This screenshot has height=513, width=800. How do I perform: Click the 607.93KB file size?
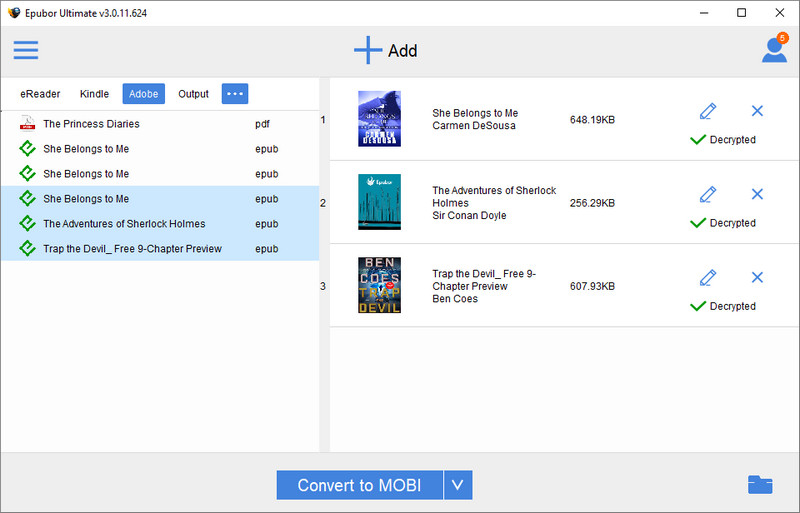592,286
